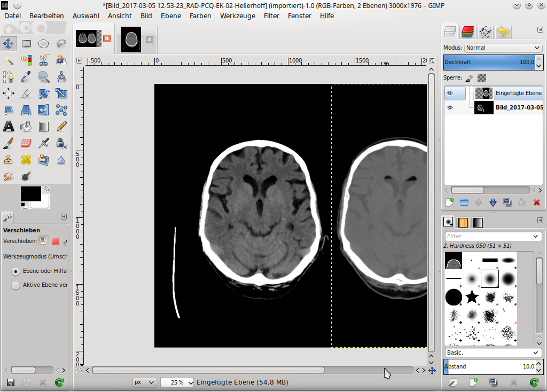Toggle visibility of Eingefügte Ebene layer

click(450, 93)
